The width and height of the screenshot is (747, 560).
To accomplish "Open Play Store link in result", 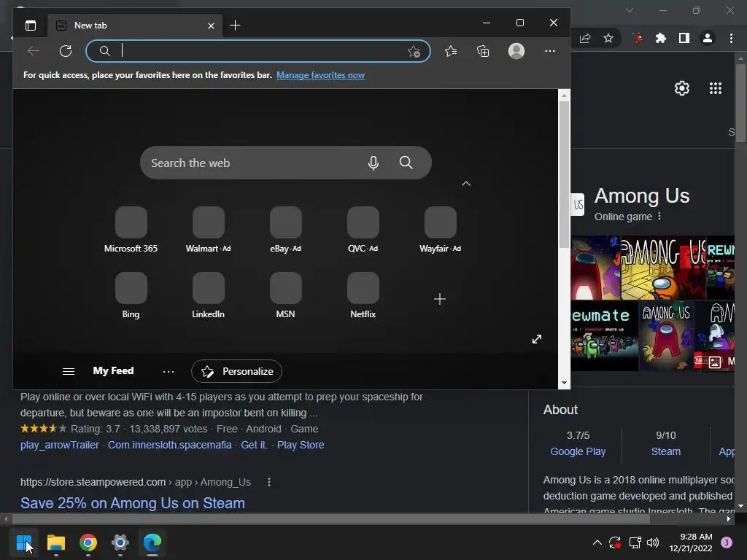I will (x=301, y=445).
